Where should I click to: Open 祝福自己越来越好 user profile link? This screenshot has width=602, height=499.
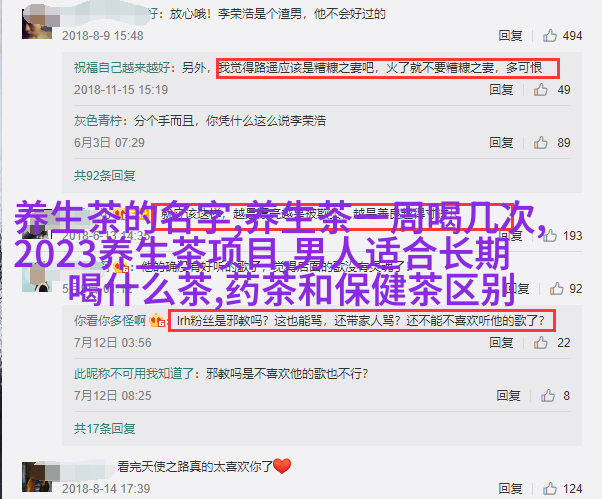(x=122, y=68)
